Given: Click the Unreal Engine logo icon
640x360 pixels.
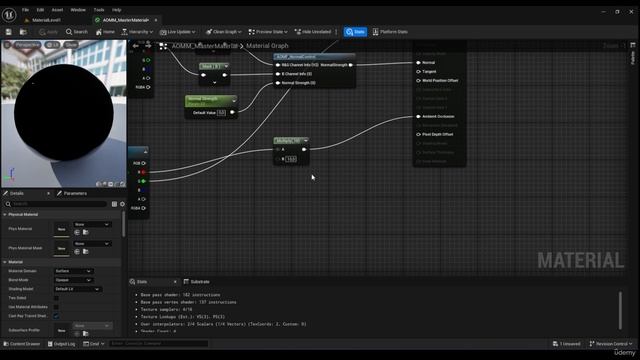Looking at the screenshot, I should (x=9, y=15).
